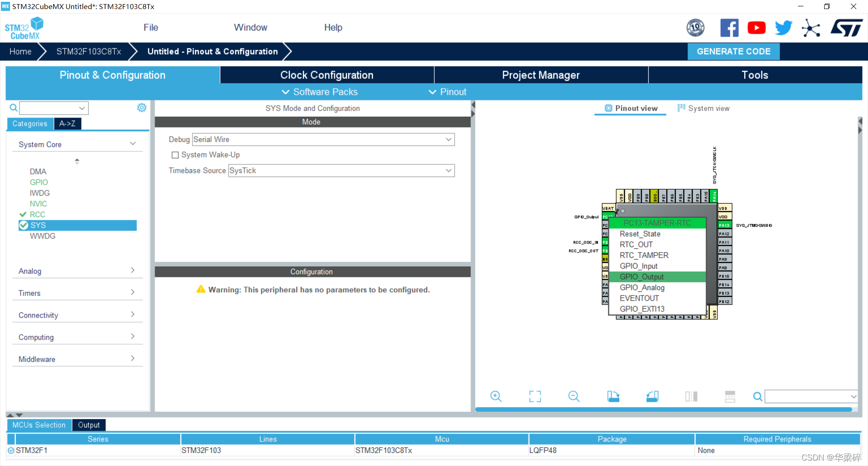Screen dimensions: 868x466
Task: Click the pin search magnifier icon
Action: click(x=758, y=397)
